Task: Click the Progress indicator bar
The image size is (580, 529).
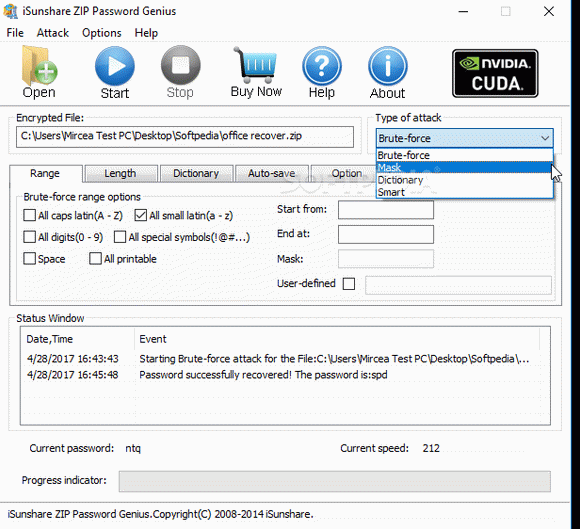Action: point(334,481)
